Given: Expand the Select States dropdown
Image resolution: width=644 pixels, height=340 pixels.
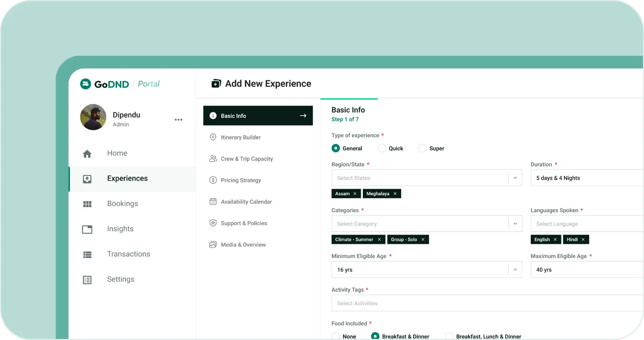Looking at the screenshot, I should coord(515,178).
